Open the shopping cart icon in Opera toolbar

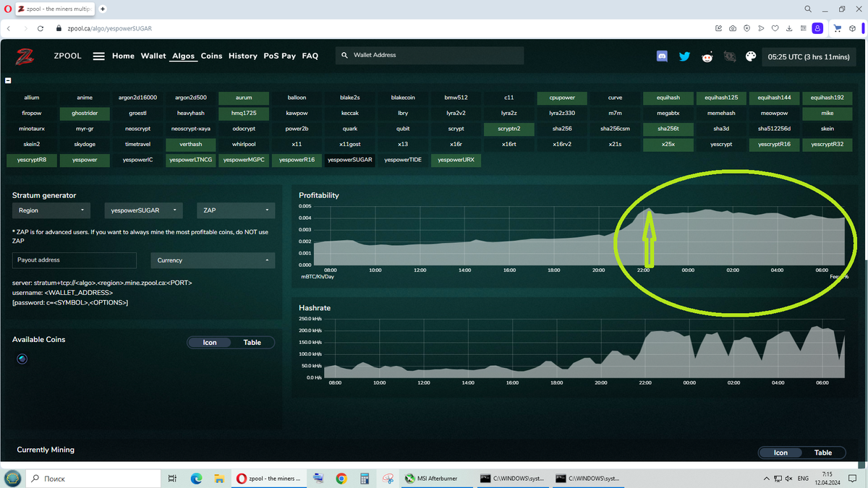point(838,28)
